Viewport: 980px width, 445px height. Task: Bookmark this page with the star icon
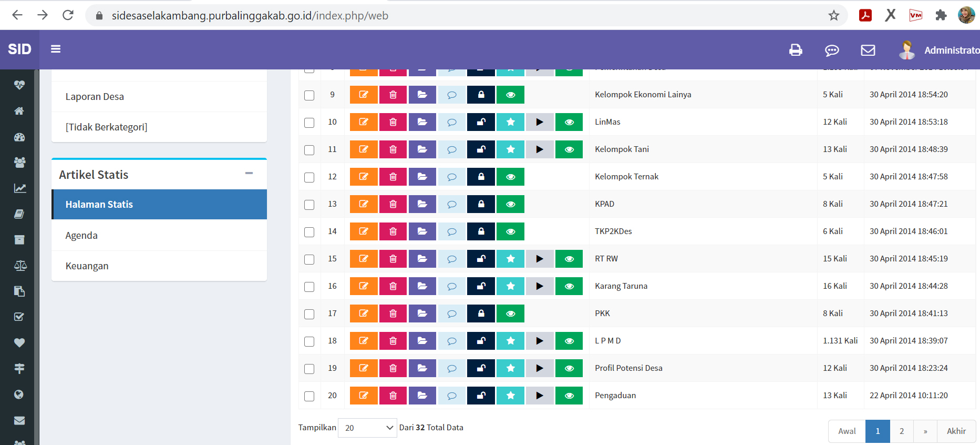tap(834, 15)
